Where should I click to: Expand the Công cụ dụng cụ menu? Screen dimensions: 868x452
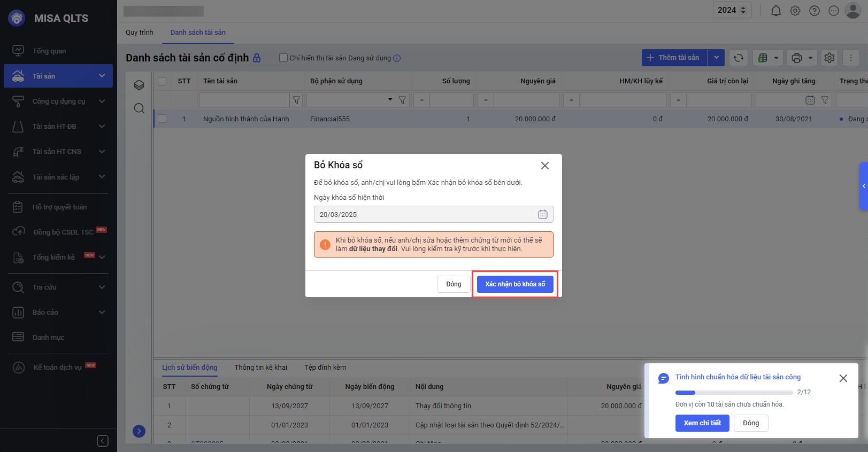[x=58, y=101]
